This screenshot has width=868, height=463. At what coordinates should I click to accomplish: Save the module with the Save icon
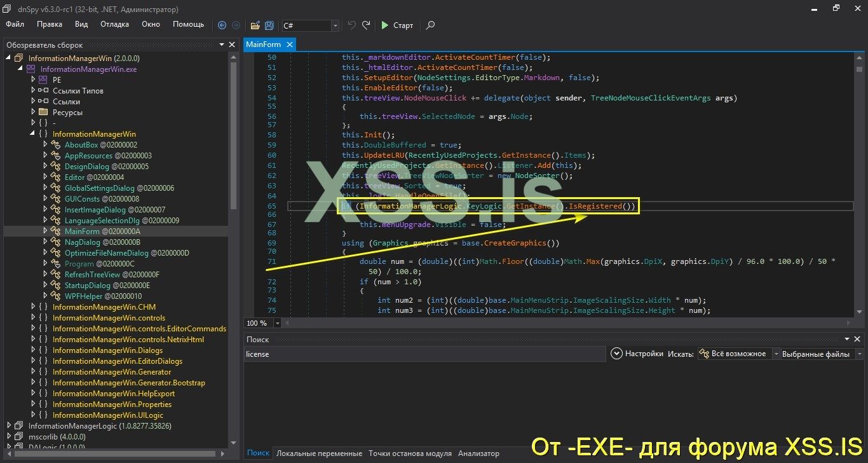pyautogui.click(x=268, y=25)
